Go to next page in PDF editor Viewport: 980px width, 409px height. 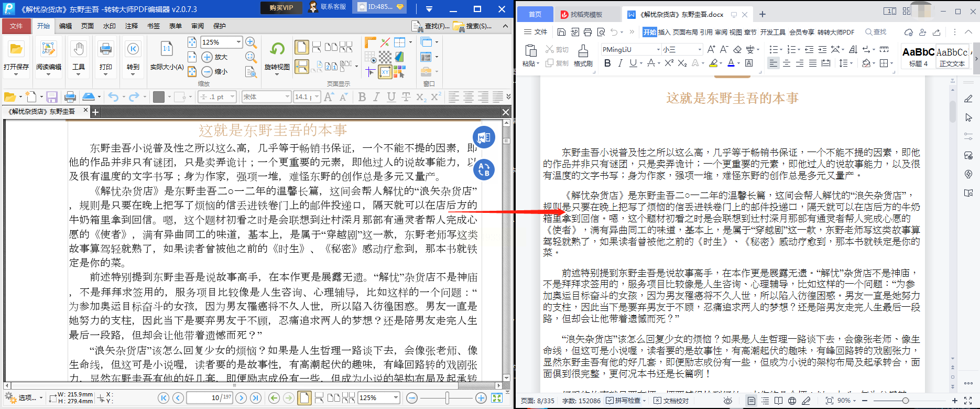click(x=241, y=398)
